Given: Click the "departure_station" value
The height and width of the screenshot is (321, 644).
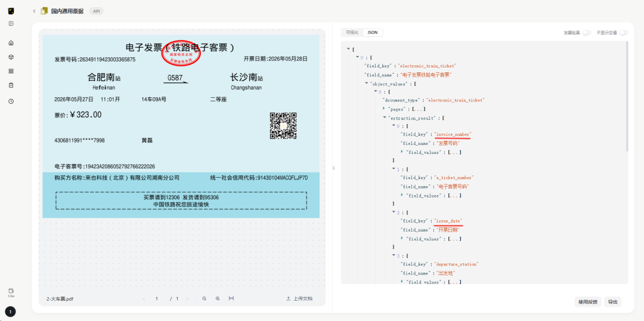Looking at the screenshot, I should (456, 264).
